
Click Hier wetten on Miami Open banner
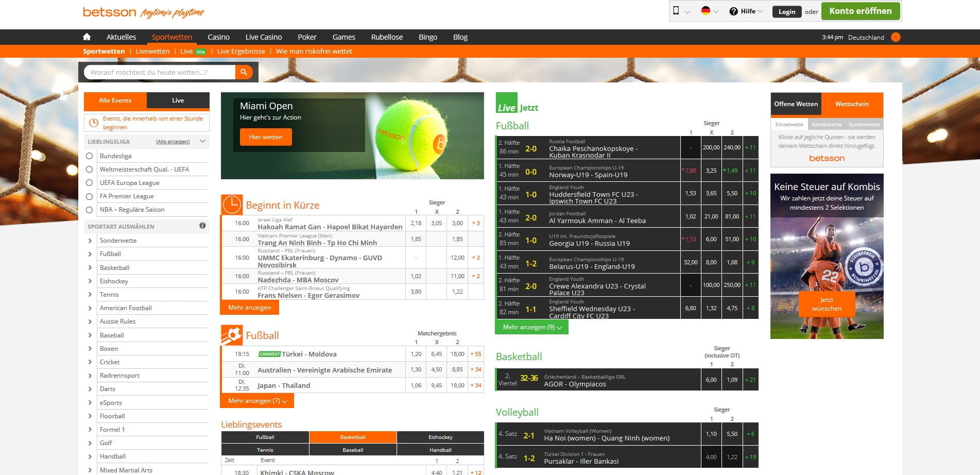point(266,137)
